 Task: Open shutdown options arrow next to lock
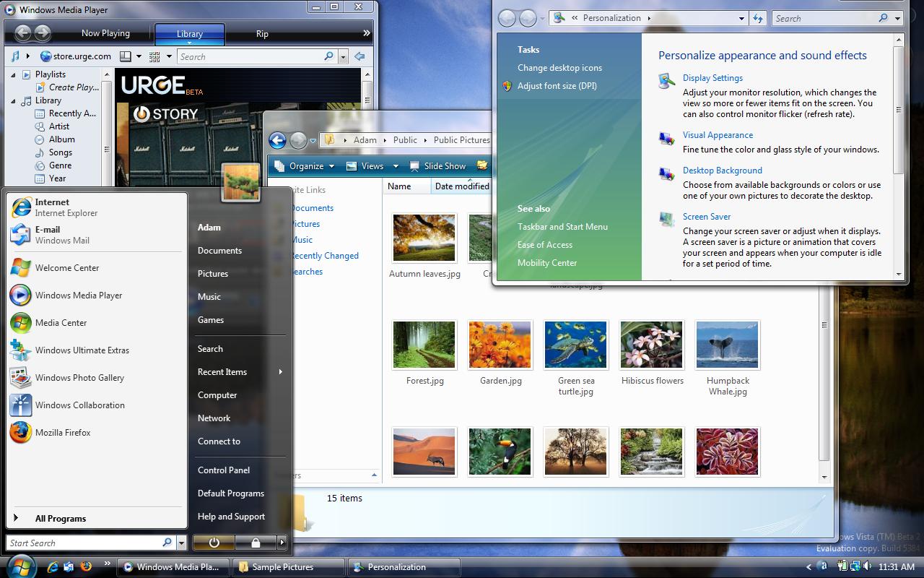pyautogui.click(x=282, y=542)
